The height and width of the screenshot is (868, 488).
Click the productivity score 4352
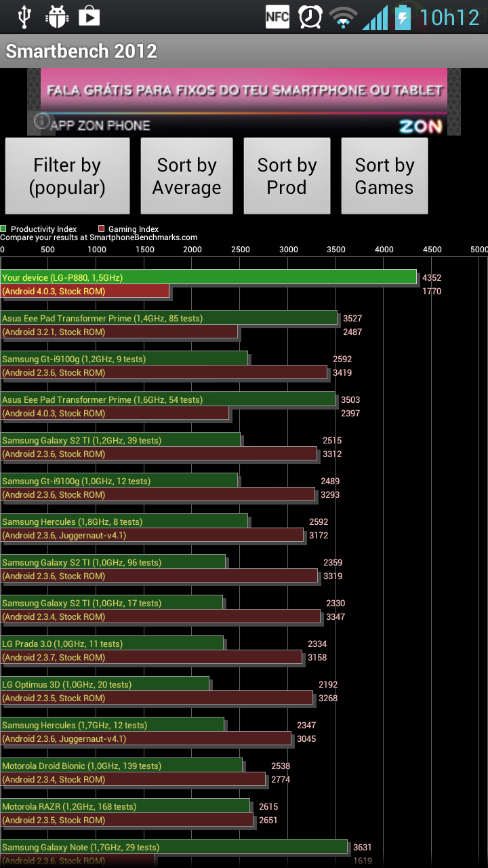(432, 278)
